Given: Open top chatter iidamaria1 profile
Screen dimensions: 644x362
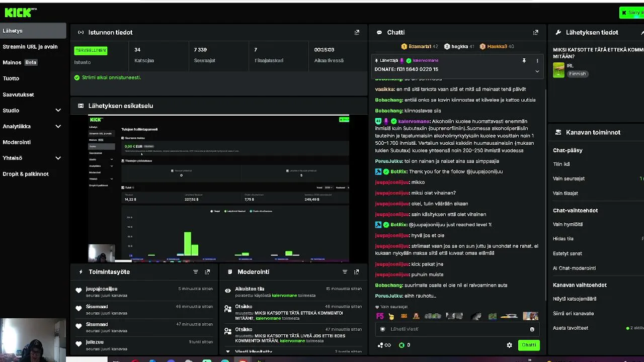Looking at the screenshot, I should pyautogui.click(x=420, y=46).
